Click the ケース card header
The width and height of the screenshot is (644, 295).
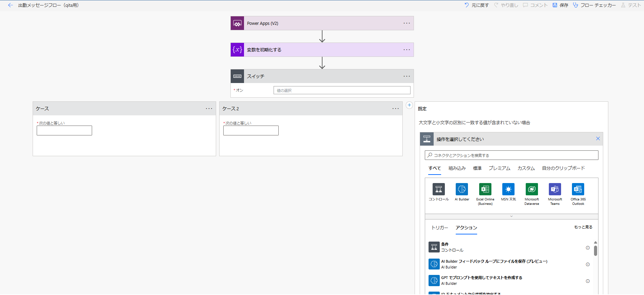(124, 109)
